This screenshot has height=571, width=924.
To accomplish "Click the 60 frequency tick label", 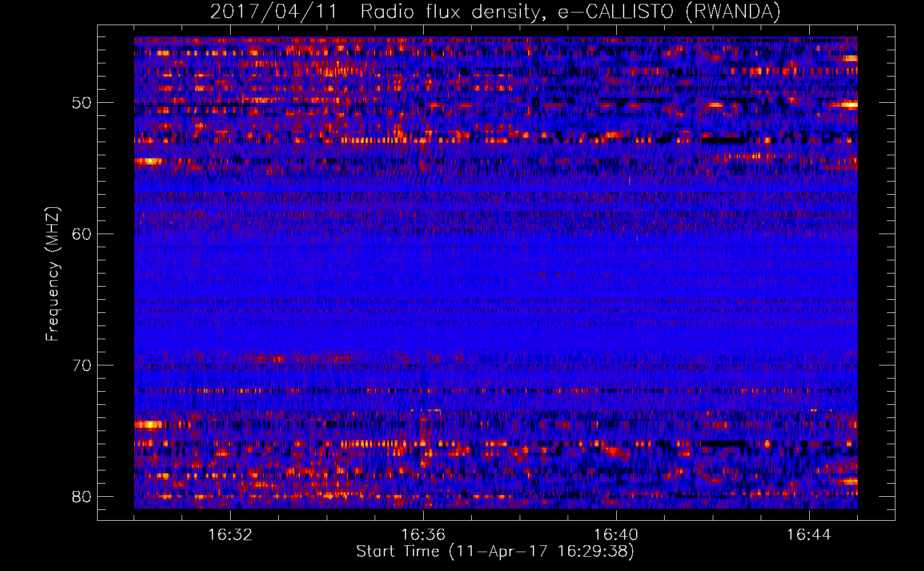I will (82, 234).
